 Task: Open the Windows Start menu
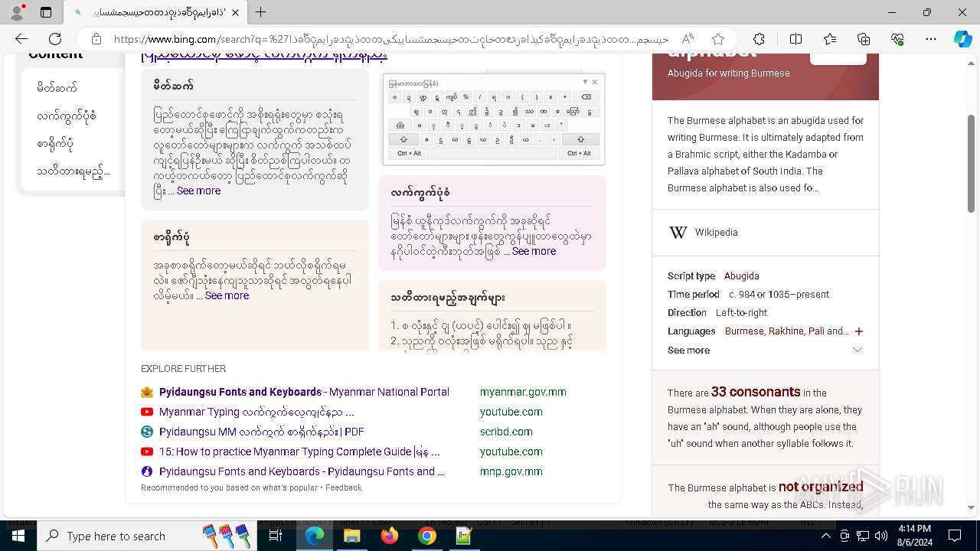click(x=18, y=536)
